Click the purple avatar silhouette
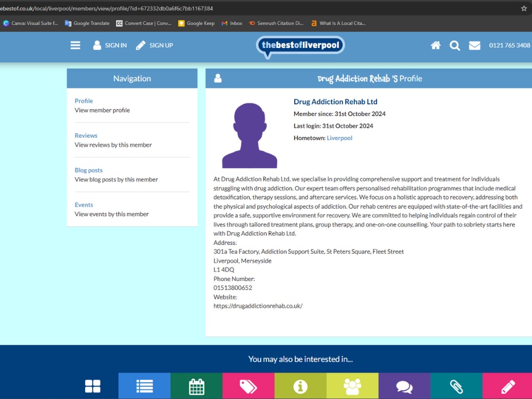 click(x=250, y=135)
